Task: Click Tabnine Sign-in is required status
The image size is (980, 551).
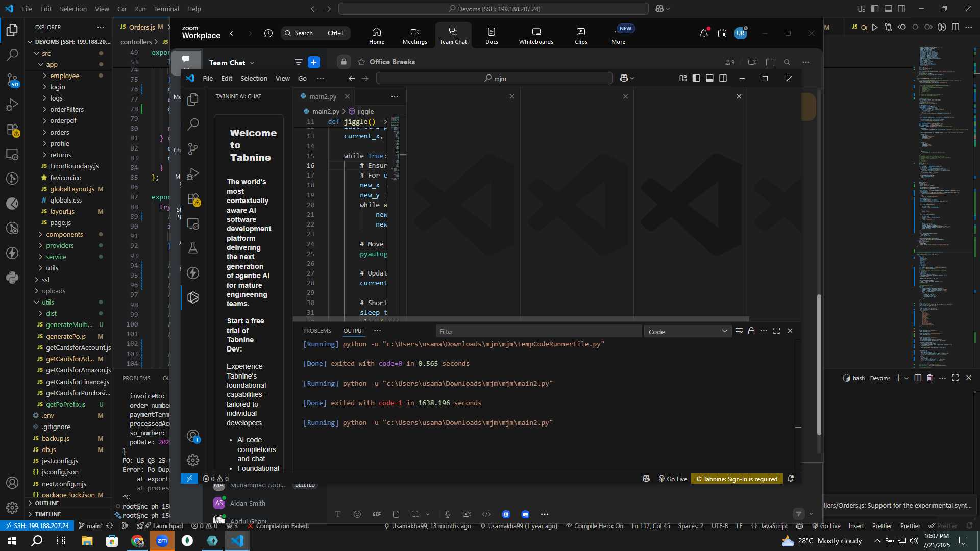Action: pos(737,479)
